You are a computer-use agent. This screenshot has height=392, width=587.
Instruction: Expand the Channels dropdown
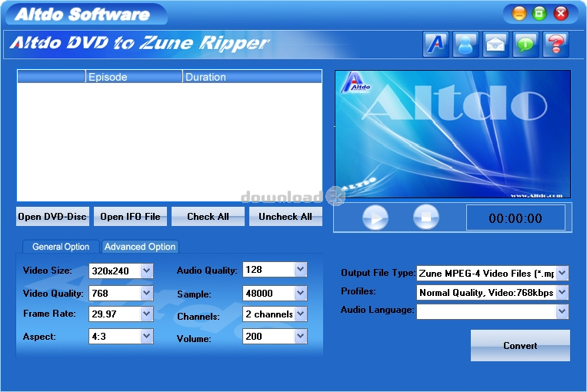pos(300,314)
